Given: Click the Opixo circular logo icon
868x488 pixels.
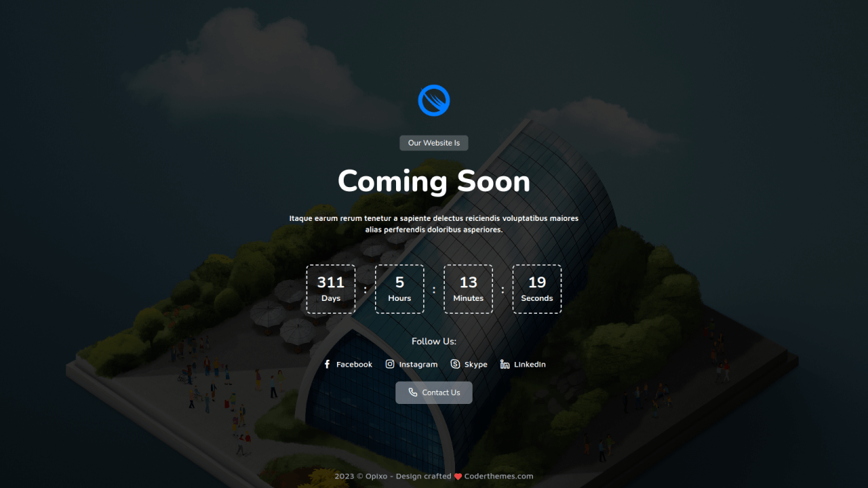Looking at the screenshot, I should [x=433, y=100].
